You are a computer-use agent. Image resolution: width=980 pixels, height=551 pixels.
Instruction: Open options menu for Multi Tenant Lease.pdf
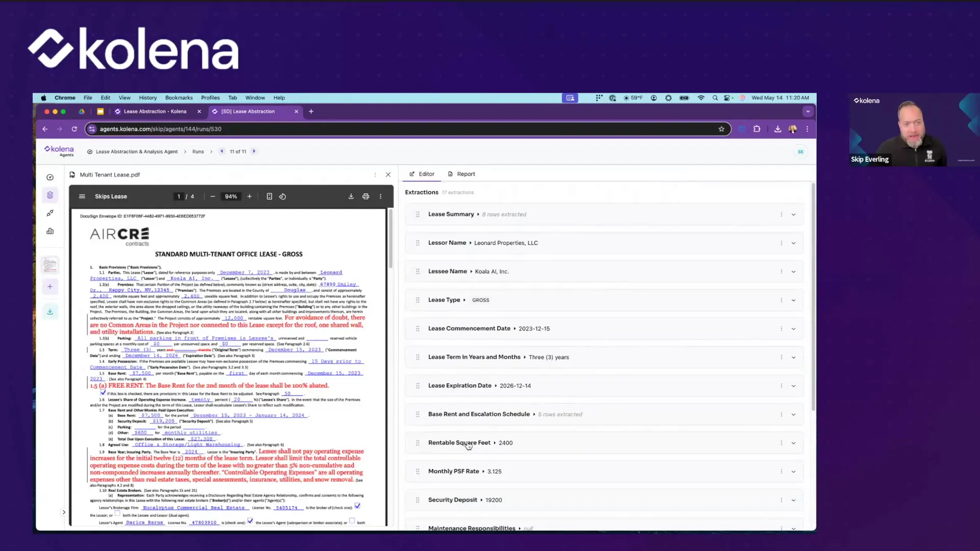[x=375, y=174]
